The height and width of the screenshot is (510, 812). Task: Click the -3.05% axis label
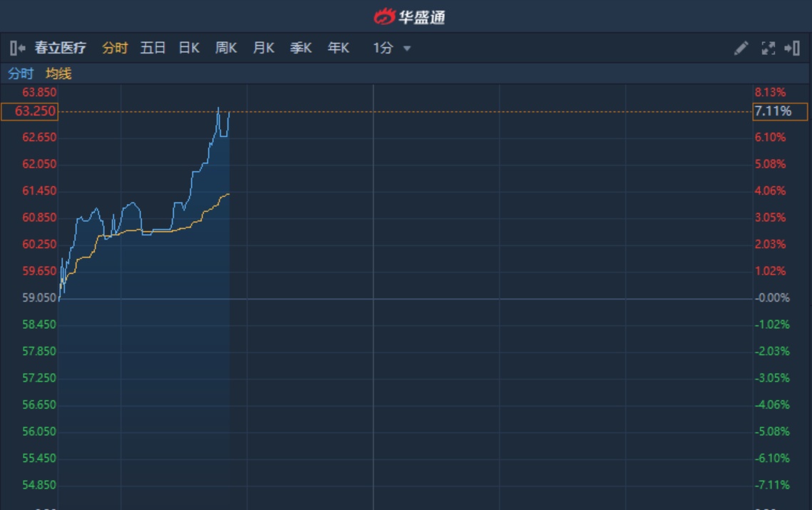pos(772,378)
